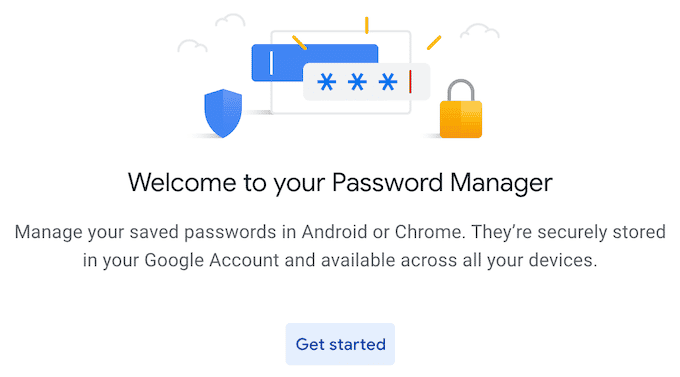Click the white window frame illustration
680x377 pixels.
coord(341,72)
